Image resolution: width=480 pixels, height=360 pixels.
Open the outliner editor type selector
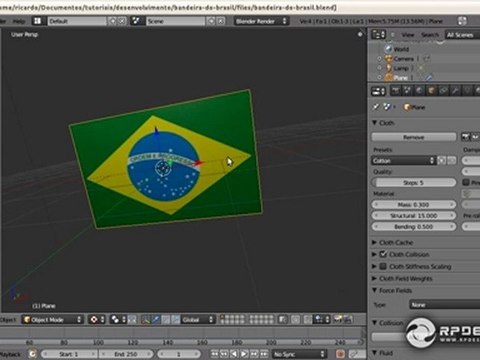click(378, 34)
